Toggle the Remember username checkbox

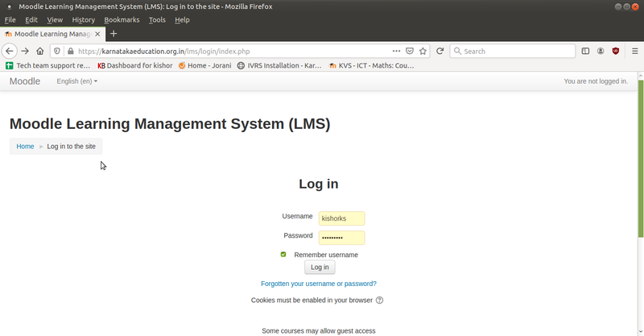(x=283, y=255)
